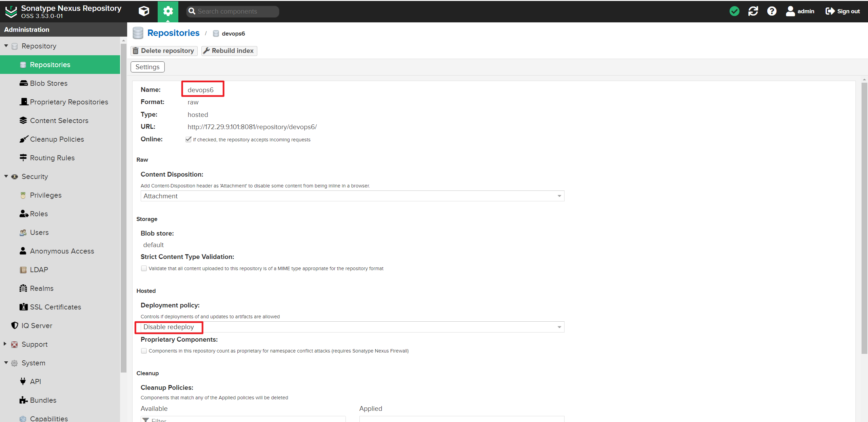Select Repositories in the sidebar
The width and height of the screenshot is (868, 422).
60,65
